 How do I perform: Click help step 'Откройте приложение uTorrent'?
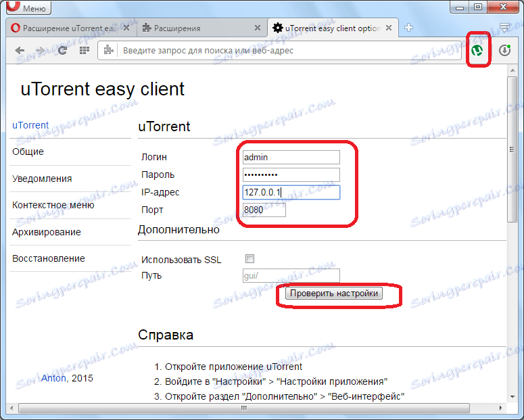(x=233, y=367)
